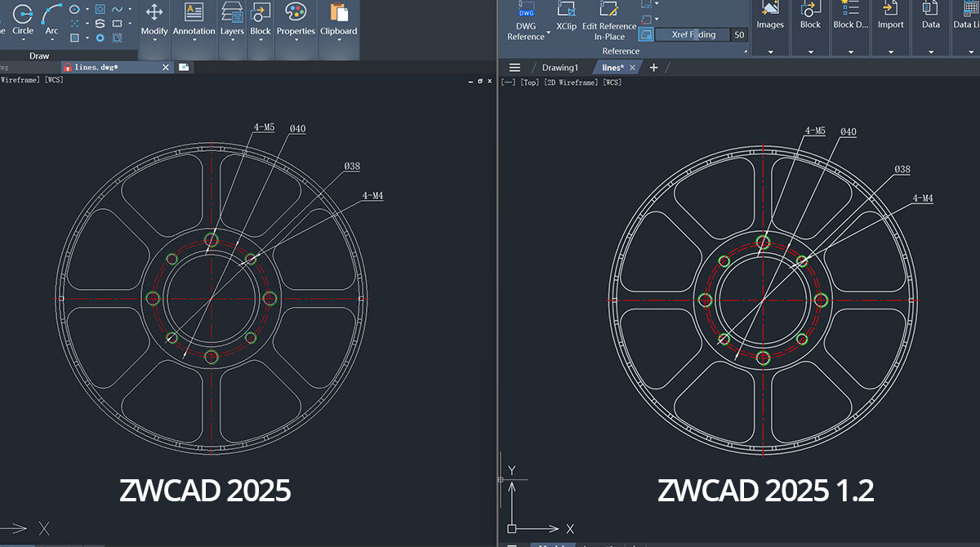
Task: Select the Arc drawing tool
Action: [x=52, y=18]
